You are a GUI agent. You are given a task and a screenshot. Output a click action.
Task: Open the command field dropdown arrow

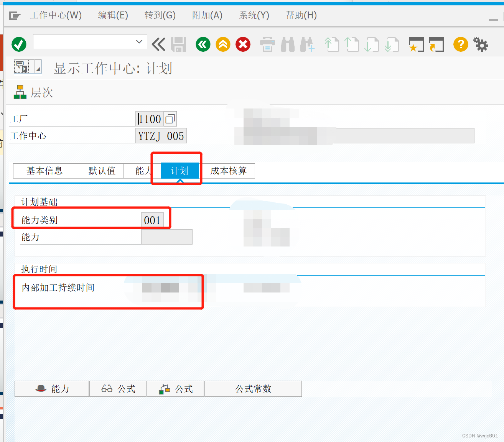tap(139, 41)
